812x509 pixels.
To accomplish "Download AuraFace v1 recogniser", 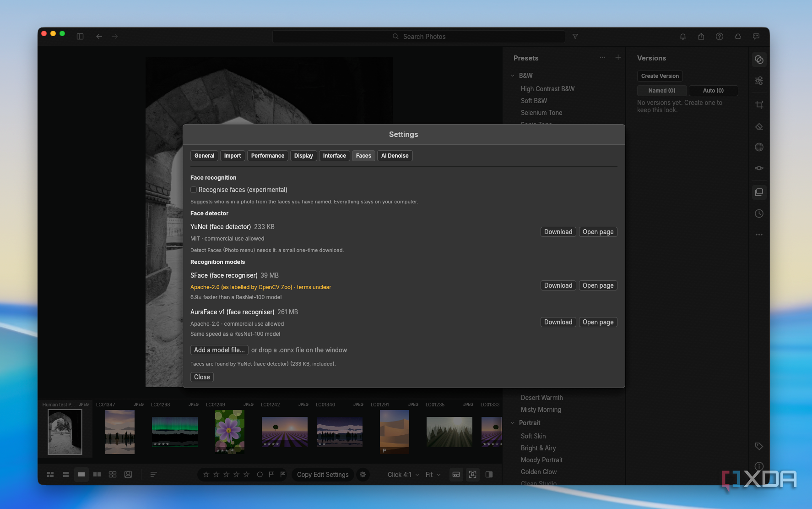I will click(558, 322).
